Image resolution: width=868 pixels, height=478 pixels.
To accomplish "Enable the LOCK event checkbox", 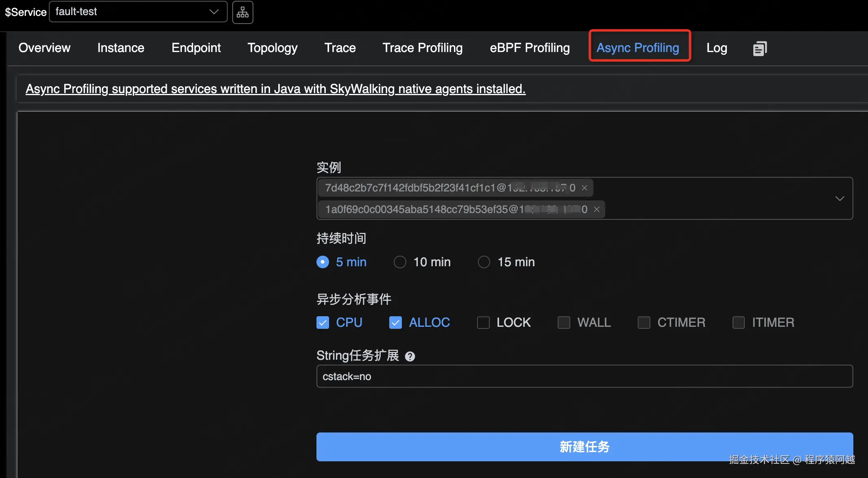I will 483,322.
